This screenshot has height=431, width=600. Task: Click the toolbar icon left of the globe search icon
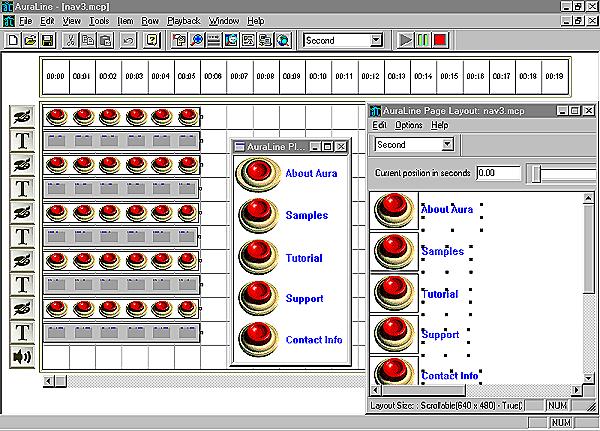(265, 40)
